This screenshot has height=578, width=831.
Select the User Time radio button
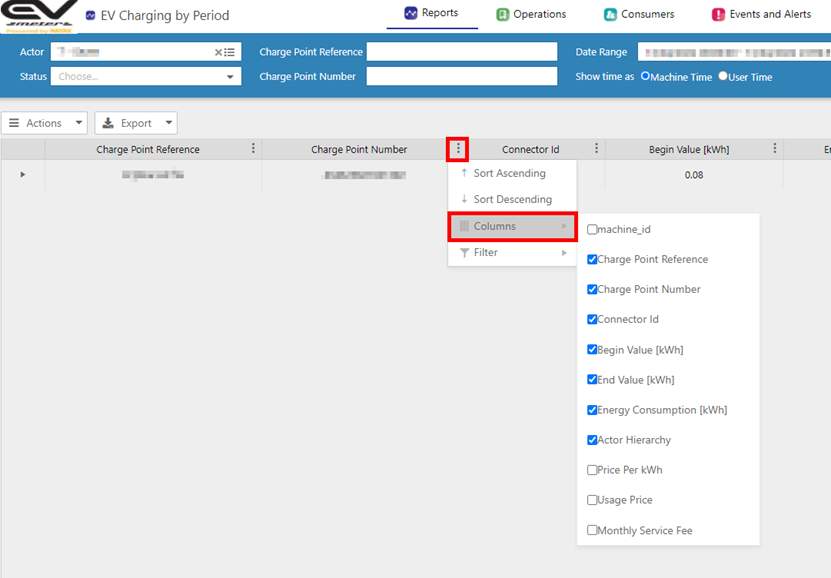click(723, 76)
